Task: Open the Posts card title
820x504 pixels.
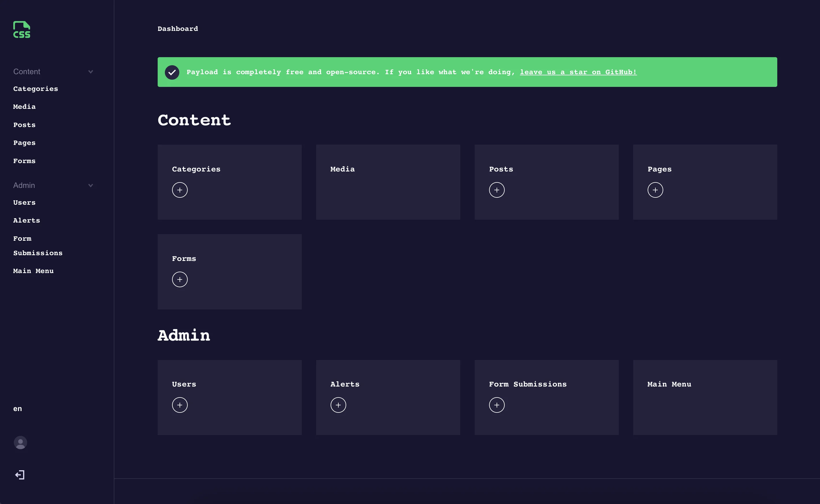Action: [x=501, y=169]
